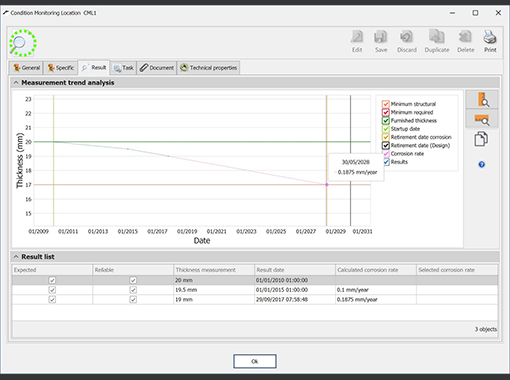This screenshot has width=510, height=380.
Task: Sort by Thickness measurement column header
Action: click(214, 270)
